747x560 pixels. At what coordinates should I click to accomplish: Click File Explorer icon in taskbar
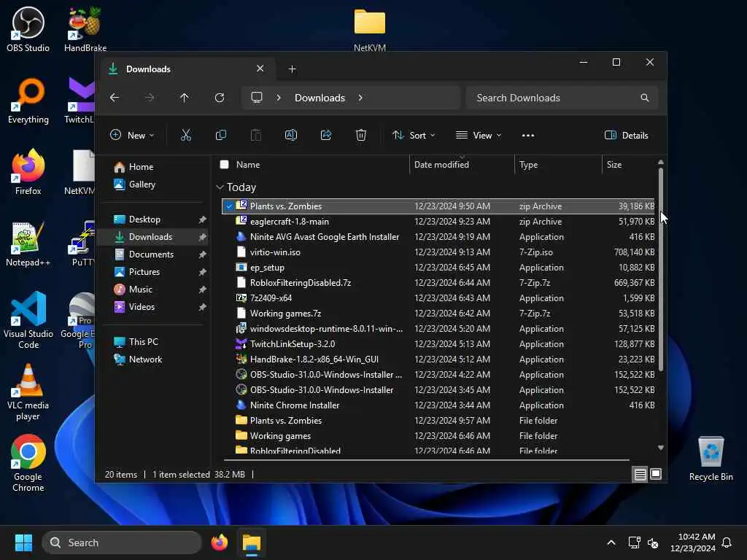pos(252,542)
